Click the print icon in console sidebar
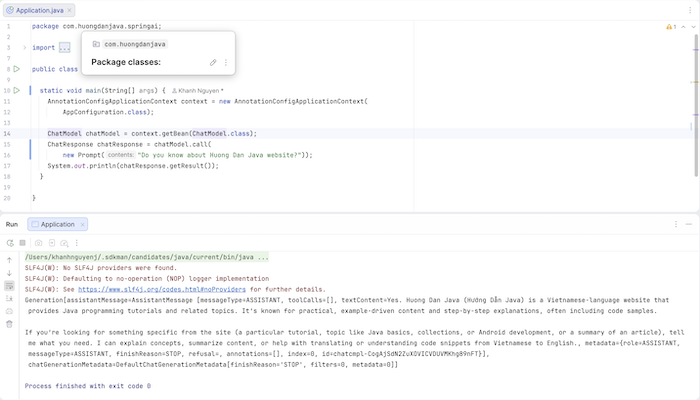Viewport: 700px width, 400px height. tap(9, 311)
